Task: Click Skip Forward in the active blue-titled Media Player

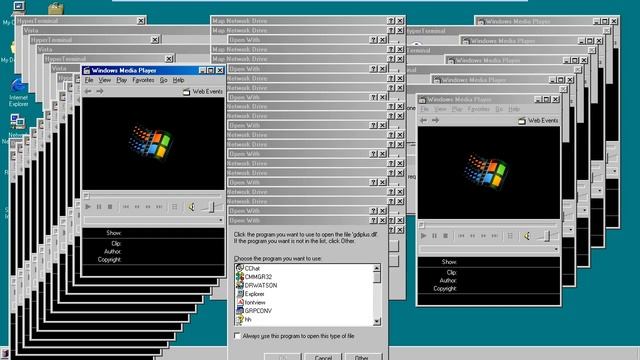Action: pyautogui.click(x=159, y=207)
